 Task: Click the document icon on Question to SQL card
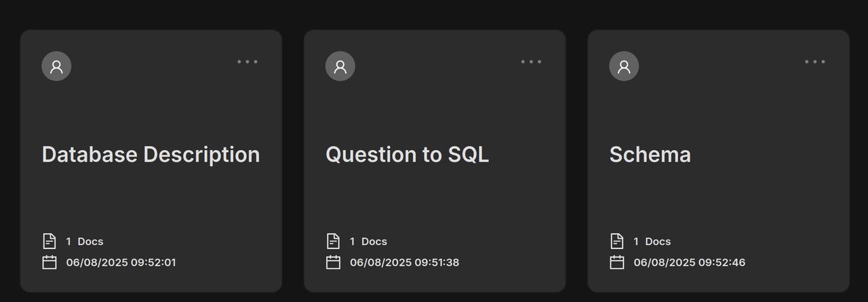[333, 241]
